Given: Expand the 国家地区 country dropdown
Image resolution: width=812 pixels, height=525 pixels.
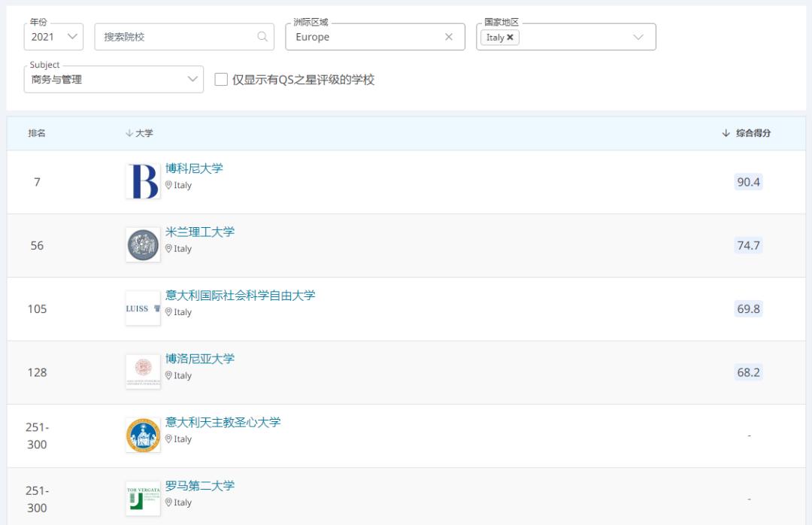Looking at the screenshot, I should (638, 37).
